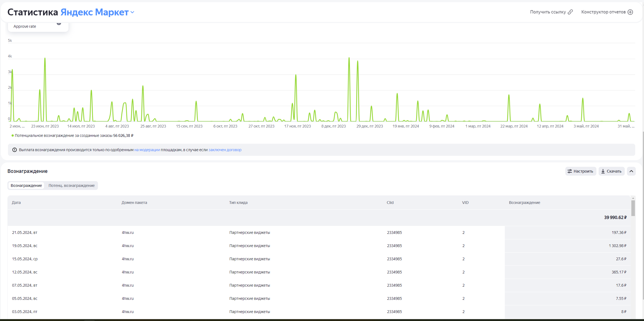Click the Получить ссылку button
The height and width of the screenshot is (321, 644).
(548, 12)
